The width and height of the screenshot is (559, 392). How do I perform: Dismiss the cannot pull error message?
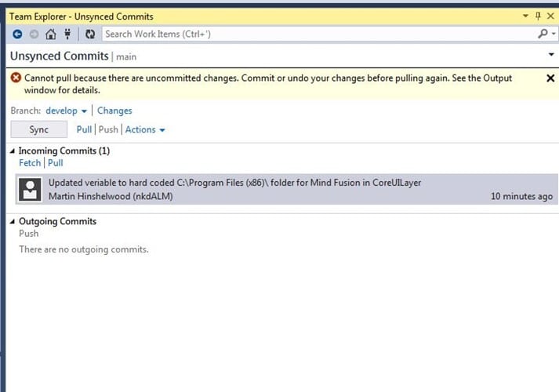click(x=550, y=78)
